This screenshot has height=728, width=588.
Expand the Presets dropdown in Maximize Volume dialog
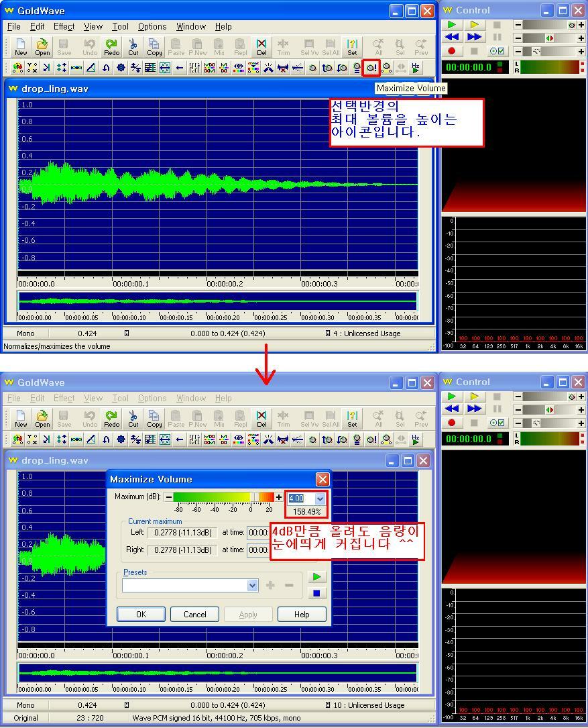pos(252,585)
